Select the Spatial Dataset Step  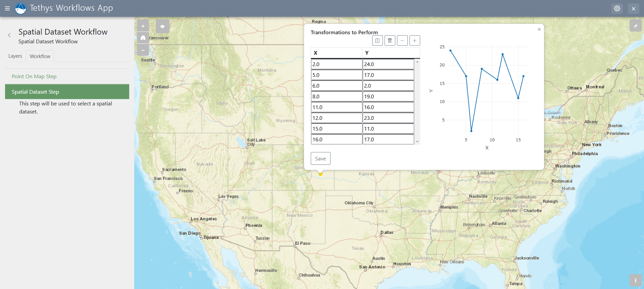tap(67, 92)
